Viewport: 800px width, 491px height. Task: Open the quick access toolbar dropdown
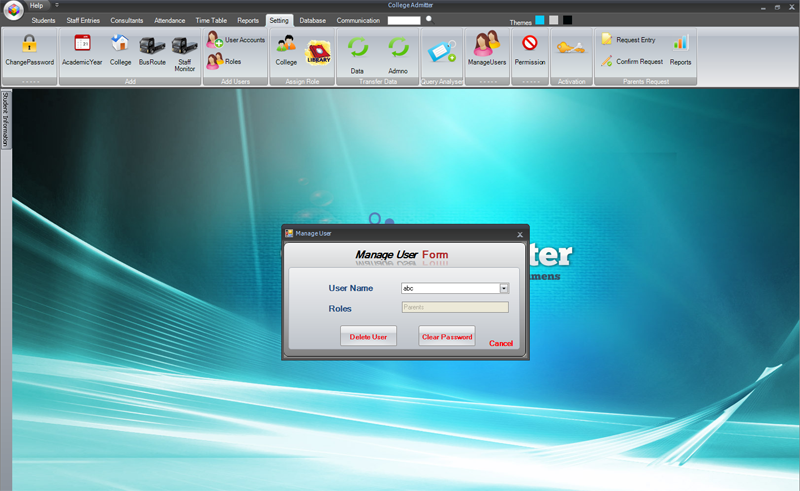[57, 5]
